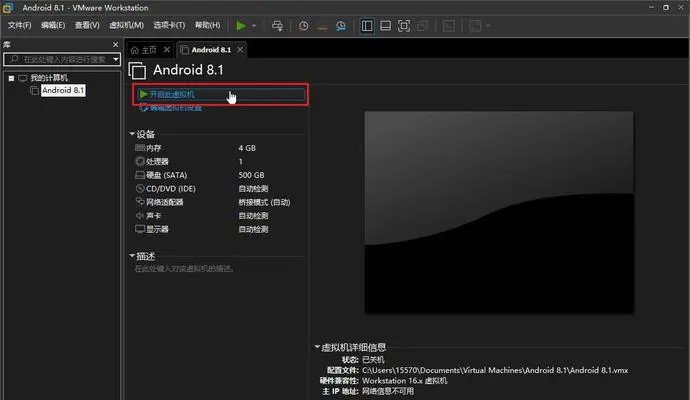
Task: Click the 硬盘 (SATA) device row
Action: [x=219, y=175]
